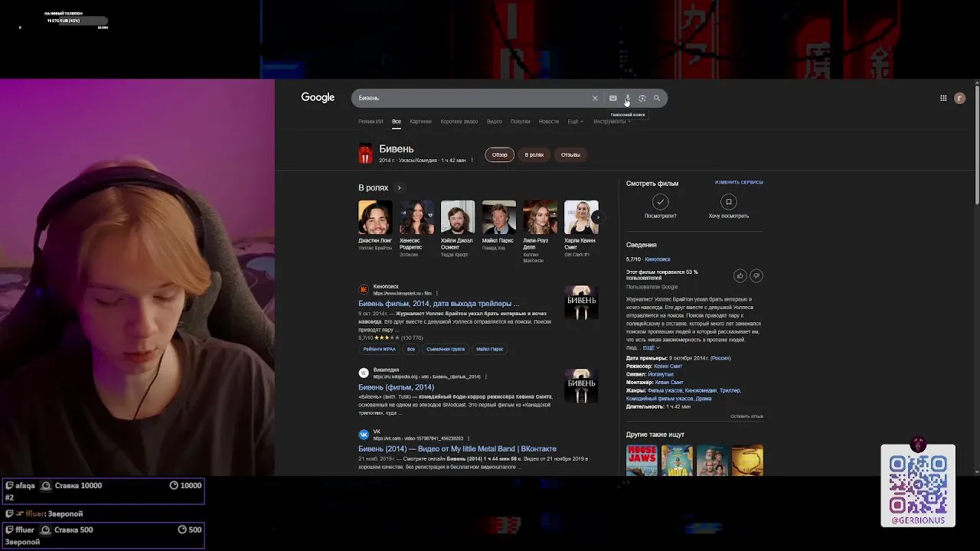Click director Кевин Смит link
Screen dimensions: 980x551
[668, 367]
